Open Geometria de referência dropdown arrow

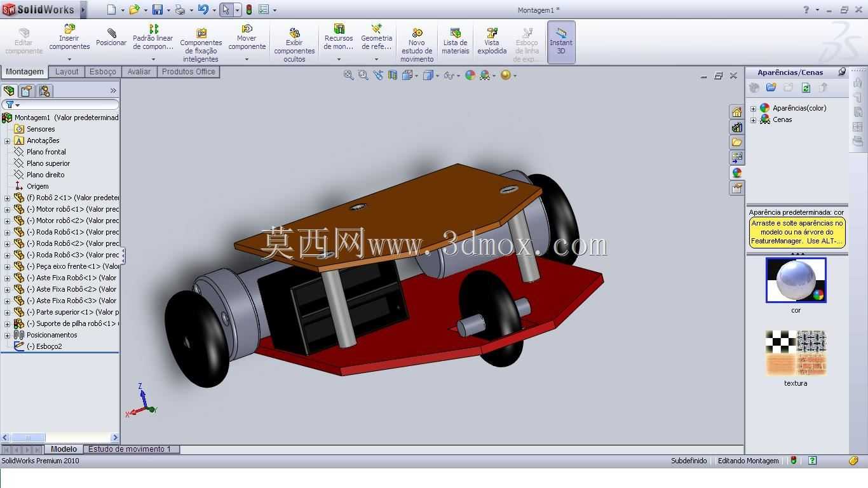[x=376, y=59]
